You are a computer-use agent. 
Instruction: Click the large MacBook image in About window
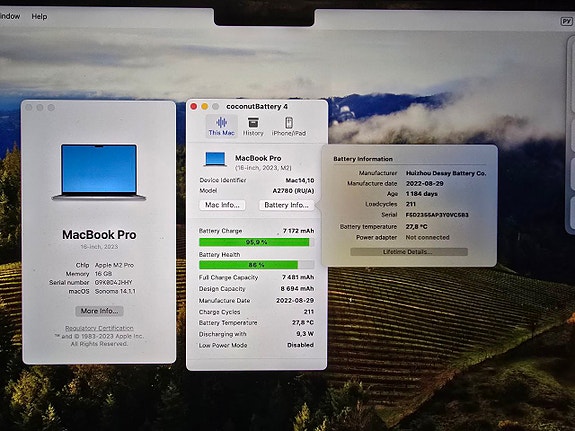pos(99,172)
